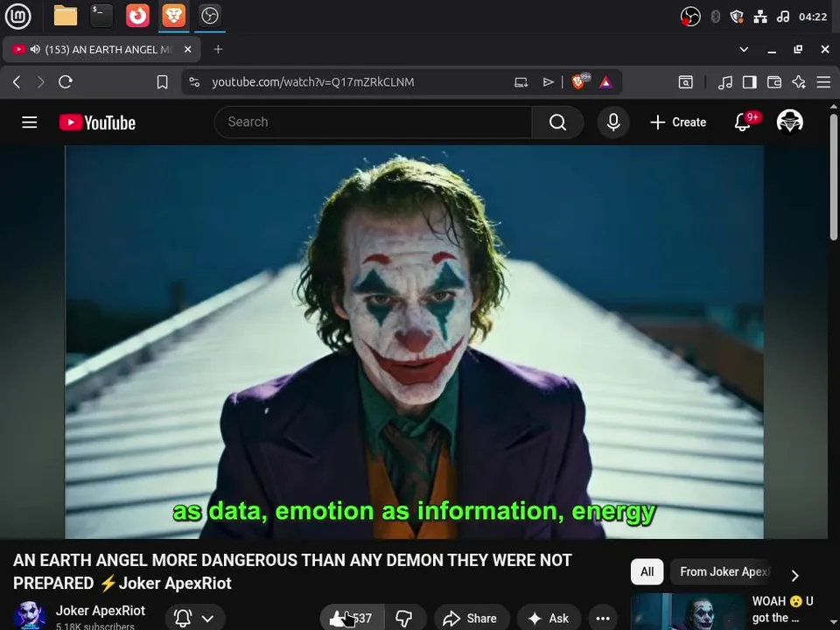Open the sidebar search icon in toolbar
The width and height of the screenshot is (840, 630).
click(x=686, y=82)
